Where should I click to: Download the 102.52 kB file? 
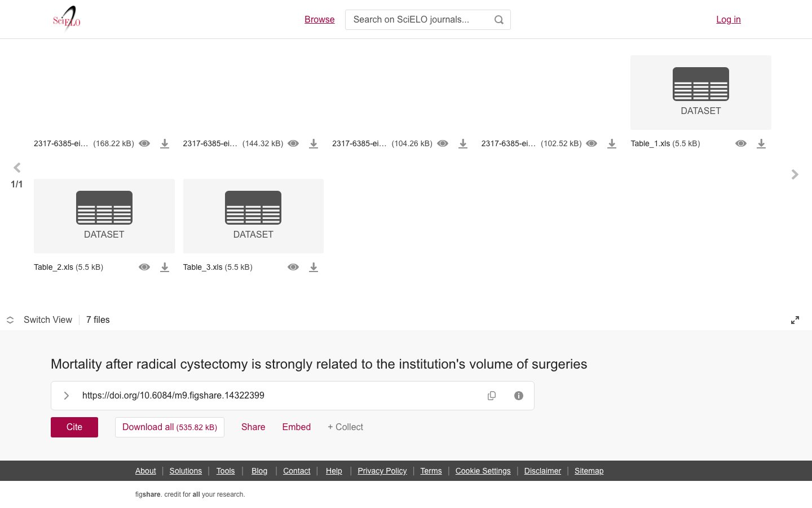[x=612, y=143]
